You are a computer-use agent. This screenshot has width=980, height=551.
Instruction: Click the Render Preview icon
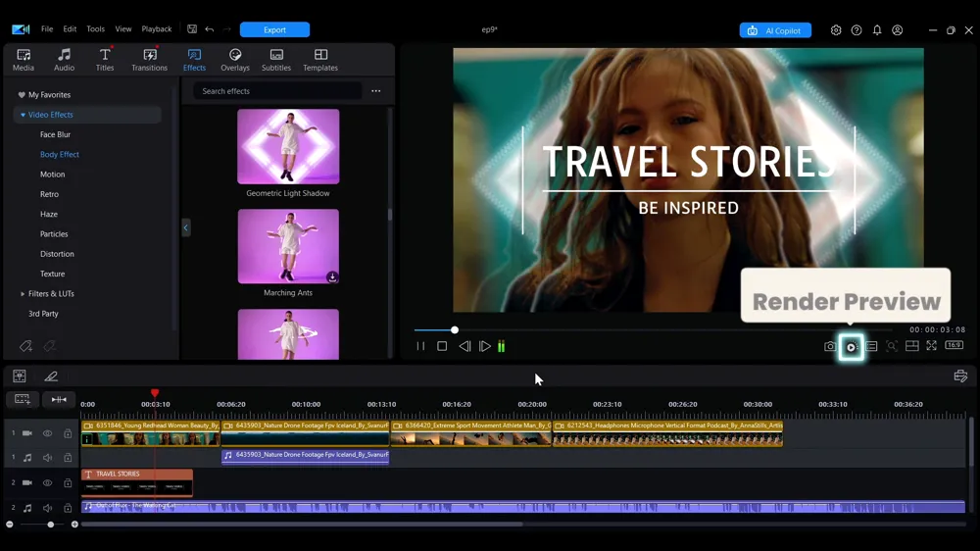[x=852, y=347]
